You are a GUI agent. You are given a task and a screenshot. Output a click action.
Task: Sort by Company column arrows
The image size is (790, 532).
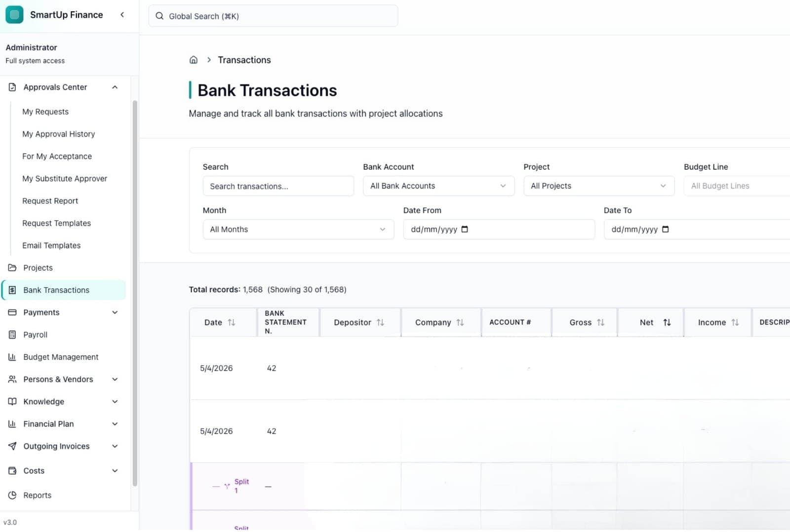coord(460,323)
